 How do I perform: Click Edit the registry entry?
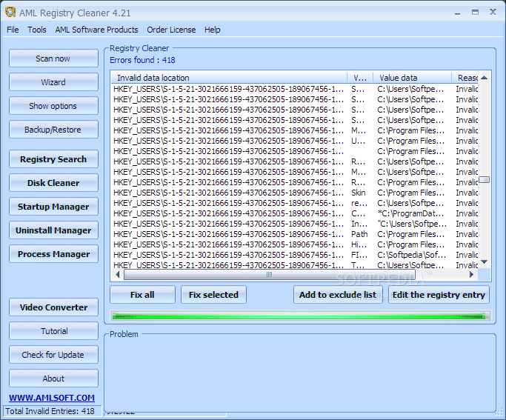tap(439, 295)
